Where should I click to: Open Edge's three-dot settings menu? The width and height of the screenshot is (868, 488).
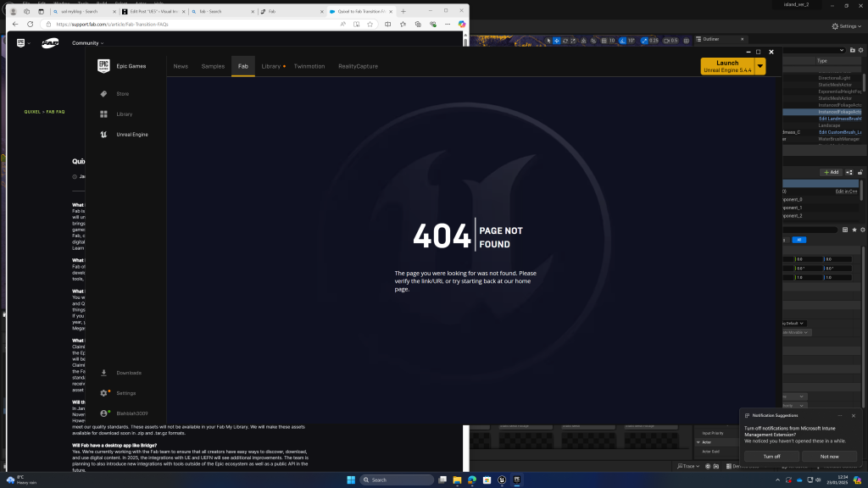pyautogui.click(x=448, y=25)
